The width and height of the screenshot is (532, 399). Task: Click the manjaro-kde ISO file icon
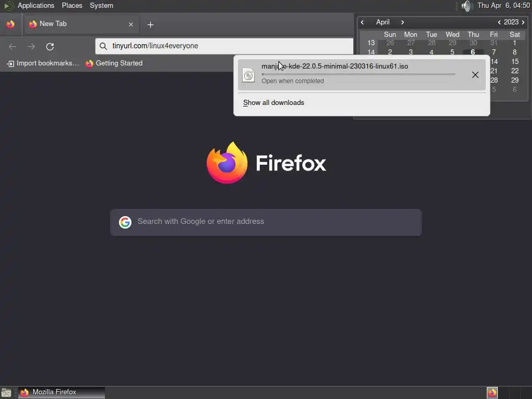tap(248, 75)
